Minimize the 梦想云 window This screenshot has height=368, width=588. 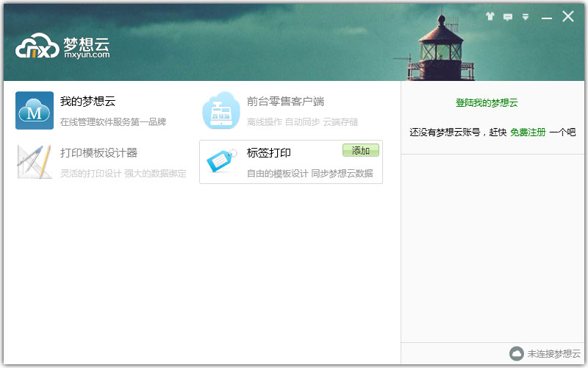(547, 17)
